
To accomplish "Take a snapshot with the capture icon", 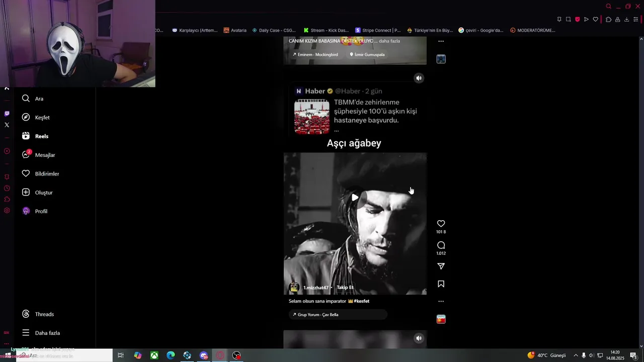I will [x=568, y=19].
